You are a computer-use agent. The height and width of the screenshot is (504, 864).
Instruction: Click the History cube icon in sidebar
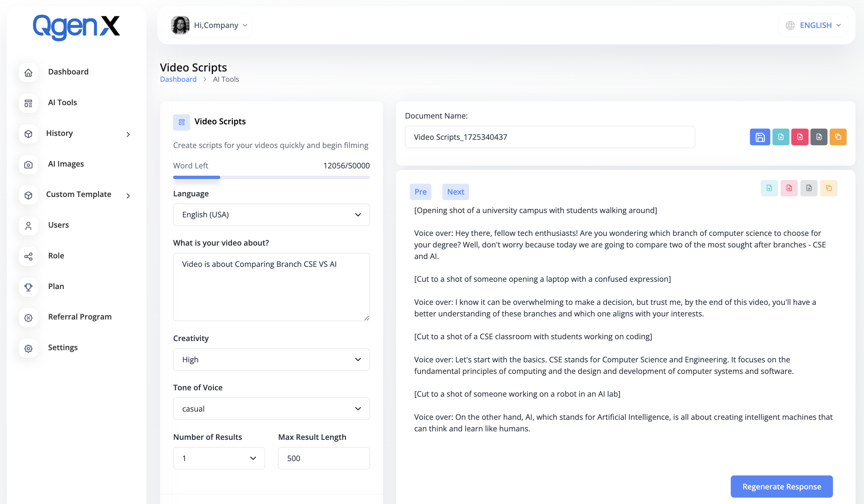29,134
